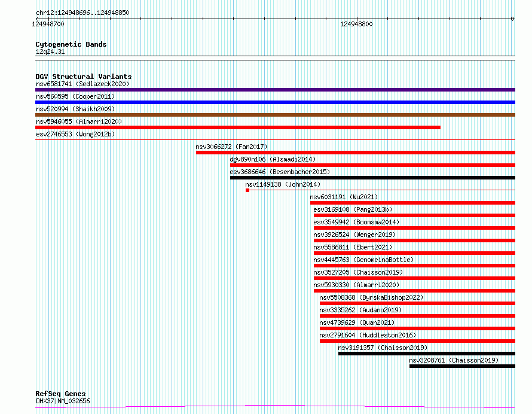Click the DGV Structural Variants track title

[84, 77]
